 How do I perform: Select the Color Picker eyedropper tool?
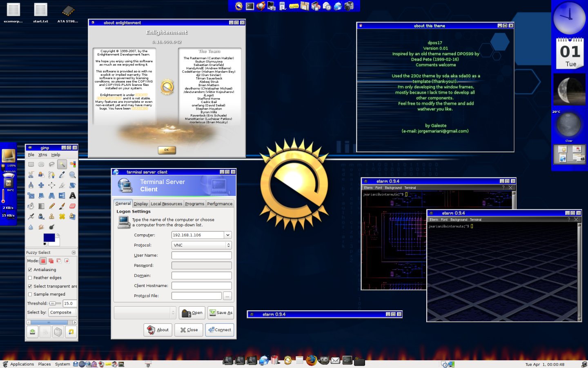[x=62, y=175]
